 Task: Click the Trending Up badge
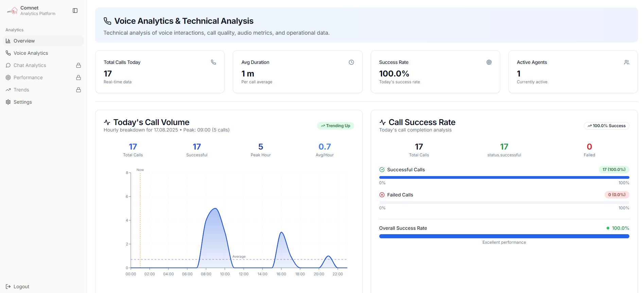pyautogui.click(x=335, y=126)
